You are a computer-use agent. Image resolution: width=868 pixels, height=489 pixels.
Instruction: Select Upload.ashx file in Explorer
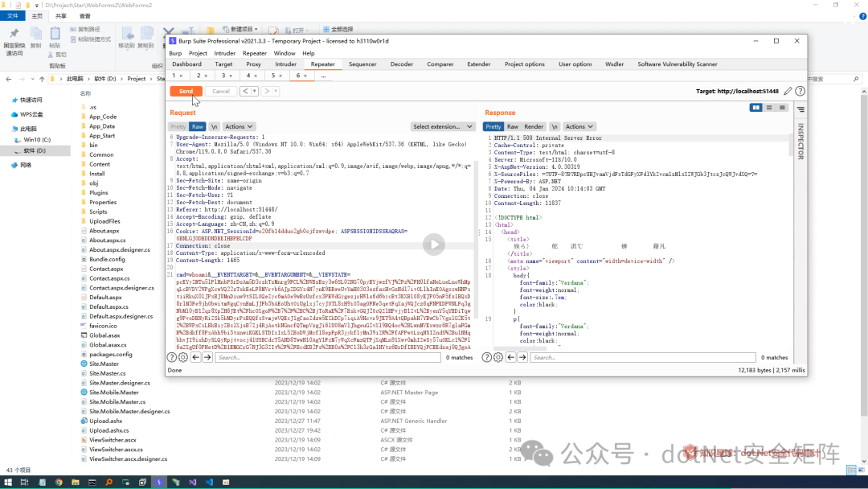[x=106, y=421]
